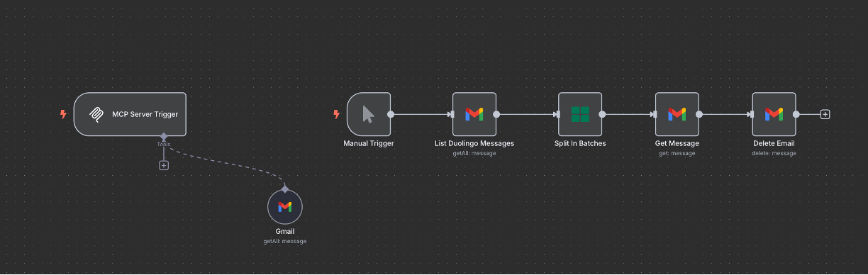
Task: Click the Split In Batches output connector
Action: (x=602, y=114)
